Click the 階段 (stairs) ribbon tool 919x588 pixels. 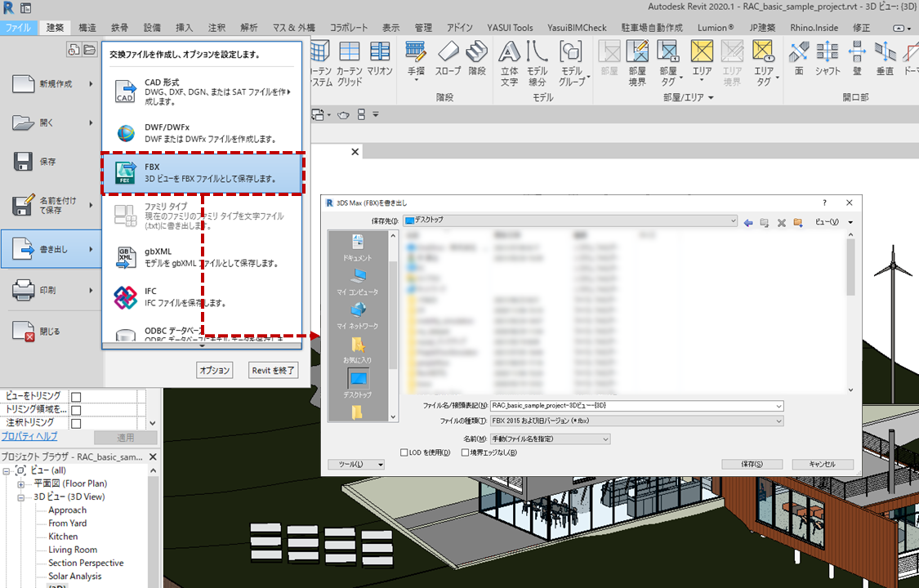(x=476, y=57)
